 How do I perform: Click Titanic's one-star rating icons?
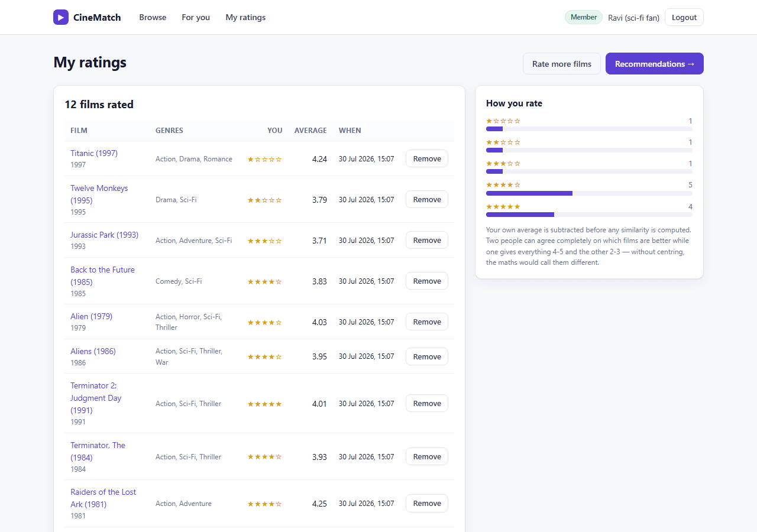click(264, 159)
